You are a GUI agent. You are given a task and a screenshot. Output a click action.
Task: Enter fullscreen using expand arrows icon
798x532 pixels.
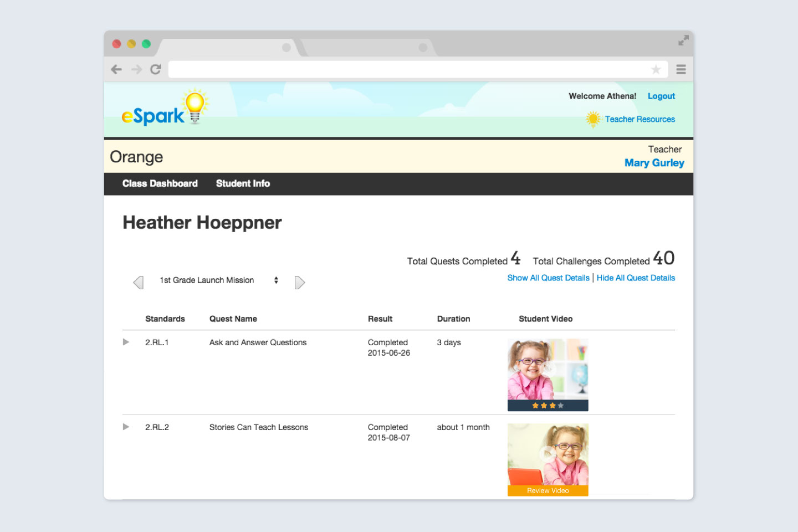pyautogui.click(x=683, y=40)
